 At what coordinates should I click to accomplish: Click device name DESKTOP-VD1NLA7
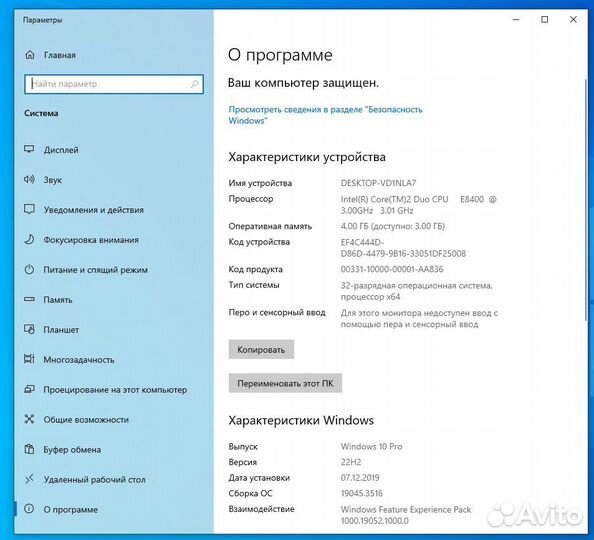pos(378,183)
